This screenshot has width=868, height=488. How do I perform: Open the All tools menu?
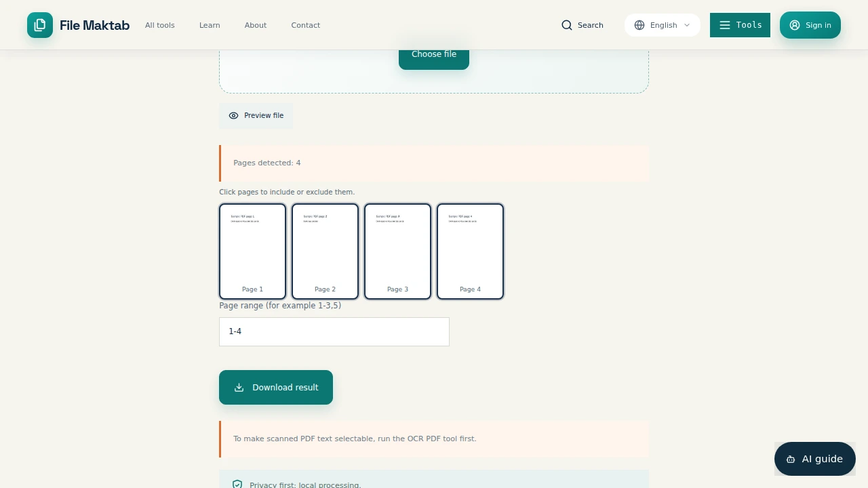(160, 25)
